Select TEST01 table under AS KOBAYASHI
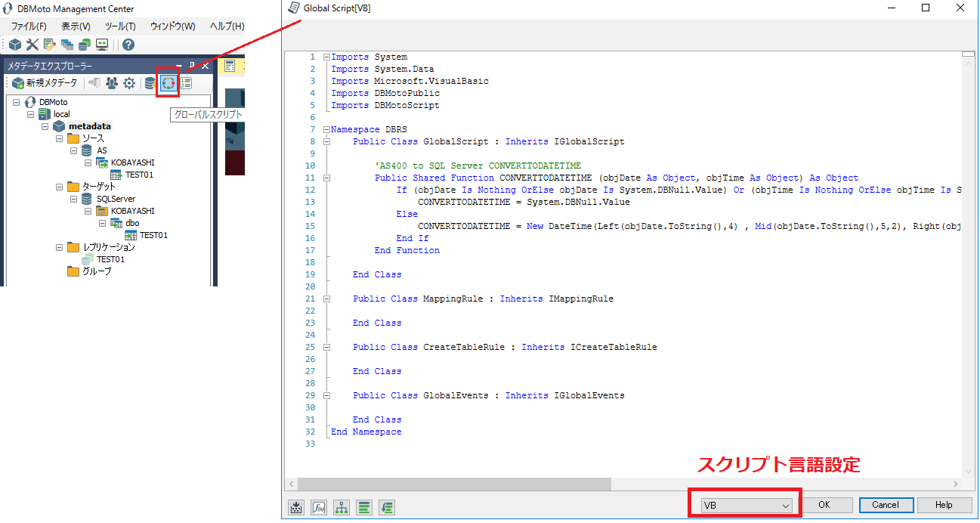Viewport: 980px width, 523px height. pyautogui.click(x=140, y=175)
